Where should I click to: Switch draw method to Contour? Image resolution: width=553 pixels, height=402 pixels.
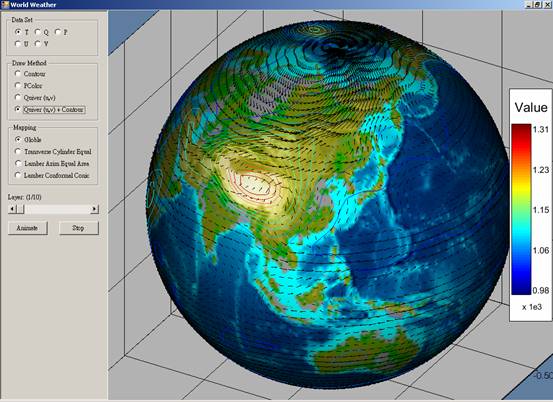(x=18, y=74)
